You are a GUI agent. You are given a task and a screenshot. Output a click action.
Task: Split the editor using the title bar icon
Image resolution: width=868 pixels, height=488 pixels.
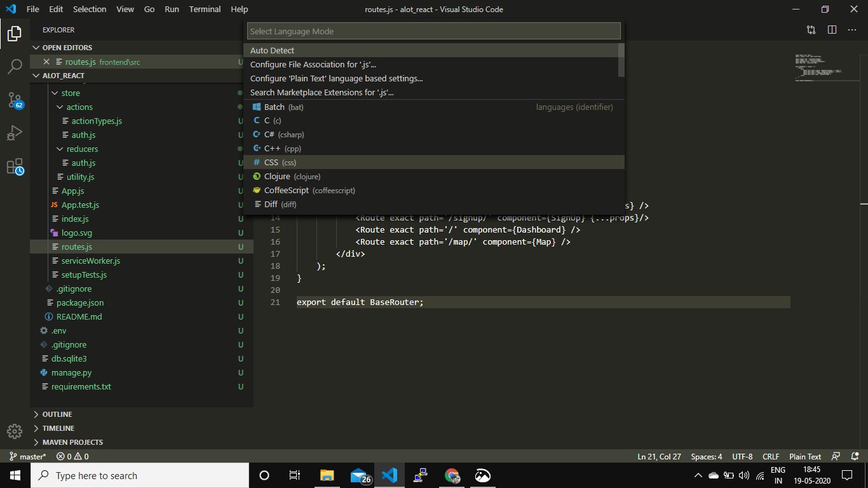click(832, 29)
